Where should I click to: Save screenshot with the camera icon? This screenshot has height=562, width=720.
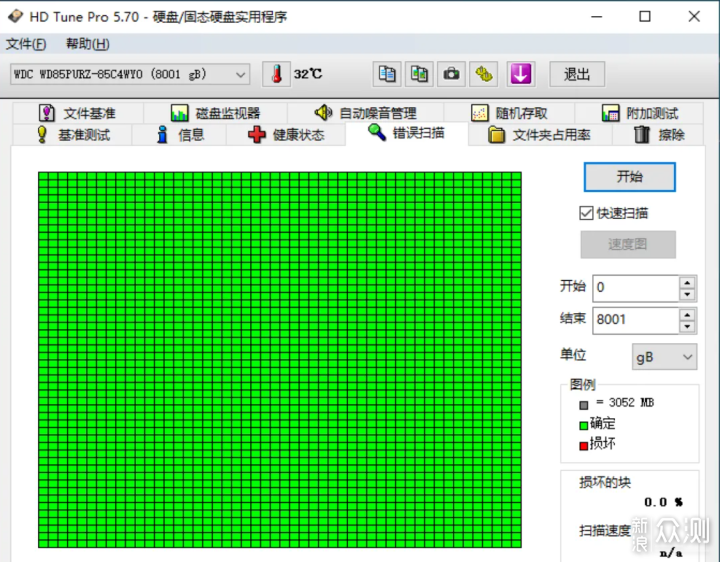451,74
